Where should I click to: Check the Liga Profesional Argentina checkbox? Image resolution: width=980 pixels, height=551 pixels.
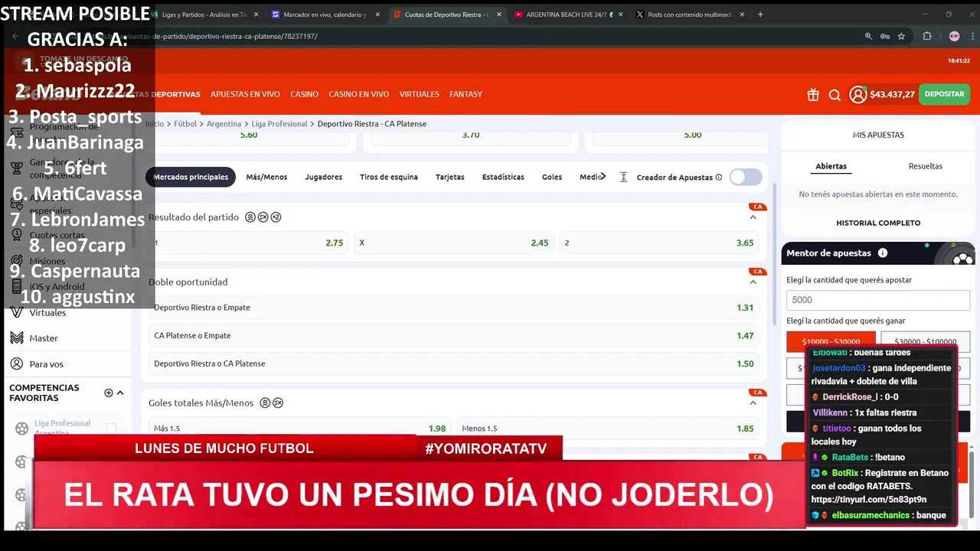[x=111, y=429]
